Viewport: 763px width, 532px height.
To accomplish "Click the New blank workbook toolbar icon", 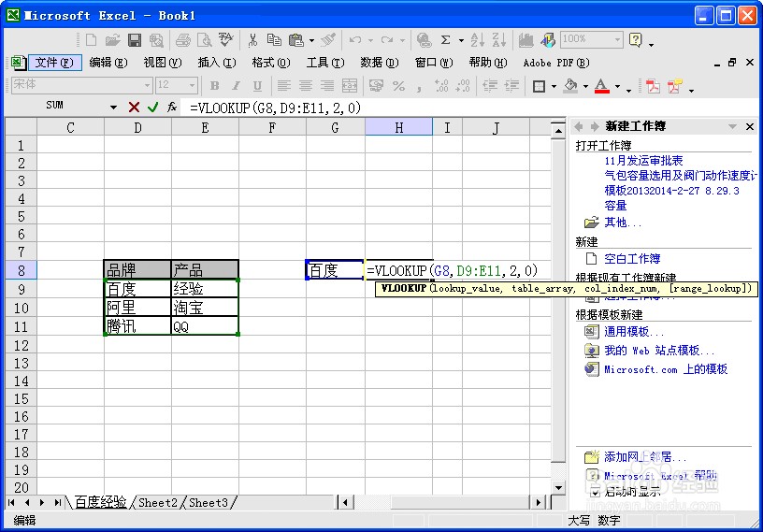I will (x=91, y=40).
